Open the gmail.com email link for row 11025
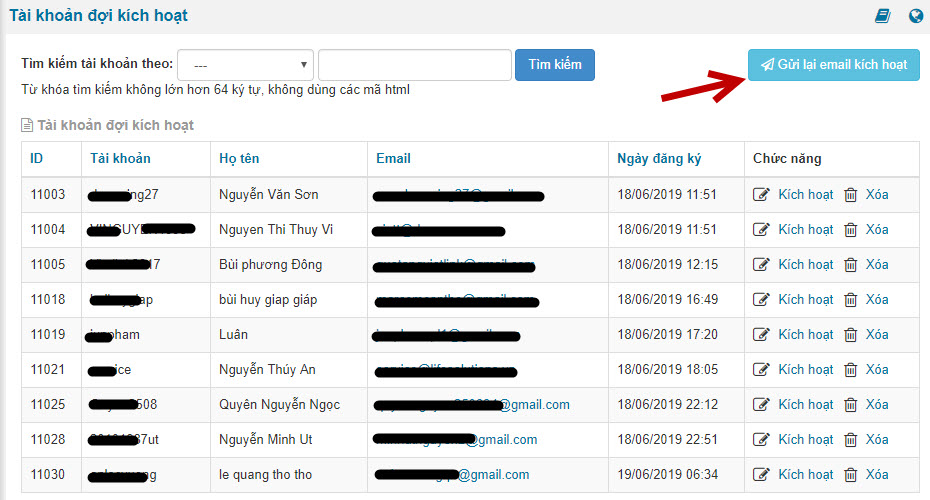This screenshot has height=500, width=930. coord(473,405)
